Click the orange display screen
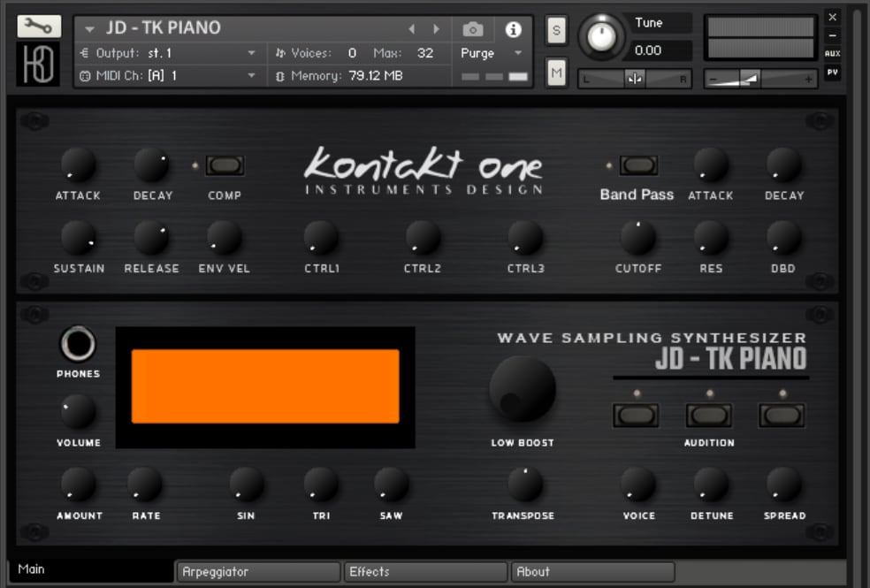The image size is (870, 588). point(265,386)
